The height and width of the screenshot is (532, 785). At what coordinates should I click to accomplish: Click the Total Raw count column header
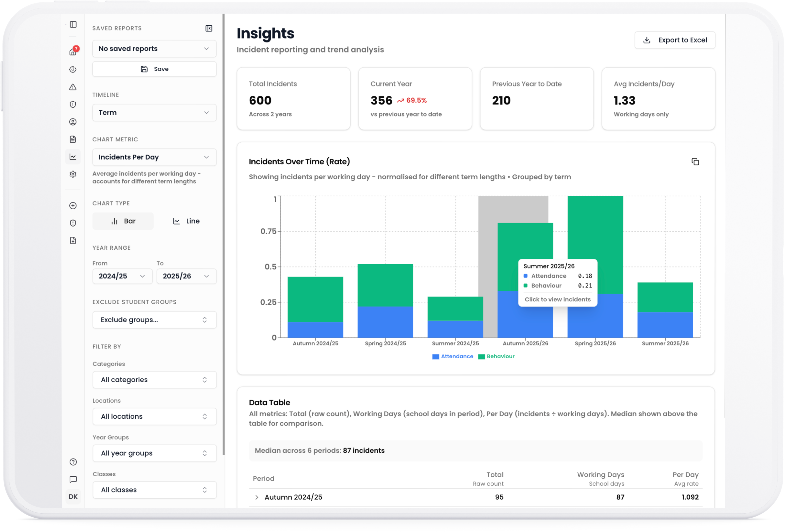(488, 479)
